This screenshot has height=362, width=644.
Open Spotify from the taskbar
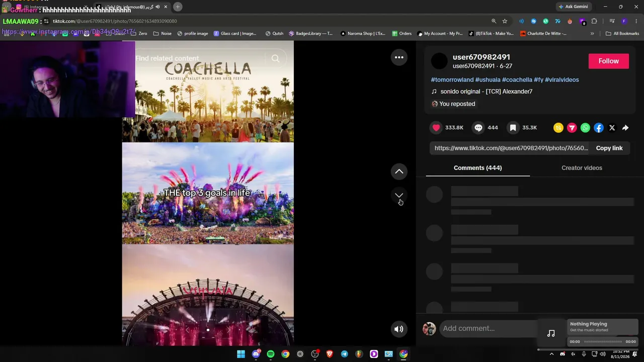coord(271,354)
